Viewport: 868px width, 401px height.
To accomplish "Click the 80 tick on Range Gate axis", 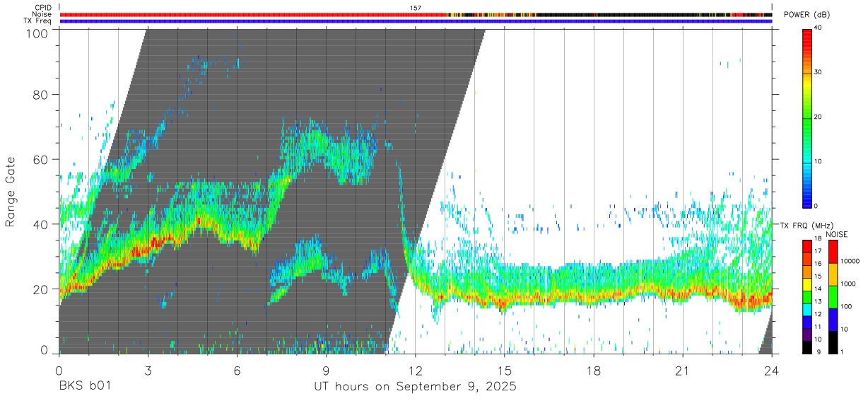I will 41,95.
